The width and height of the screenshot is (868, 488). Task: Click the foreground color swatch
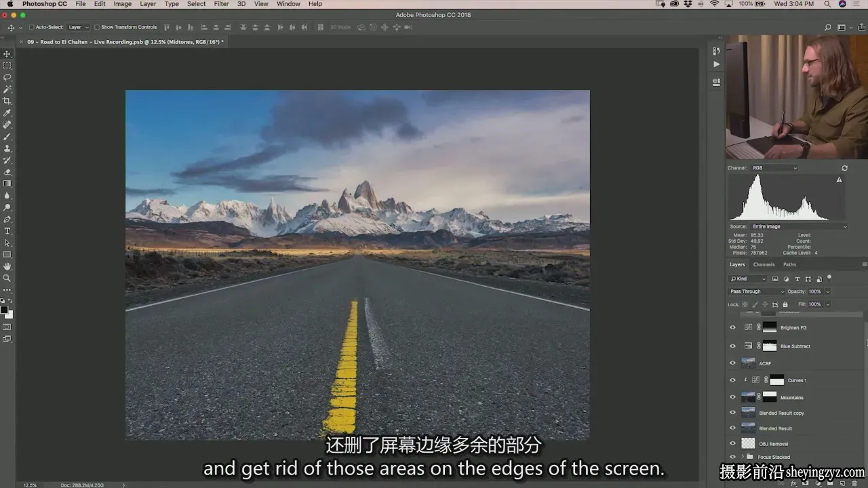pyautogui.click(x=4, y=309)
